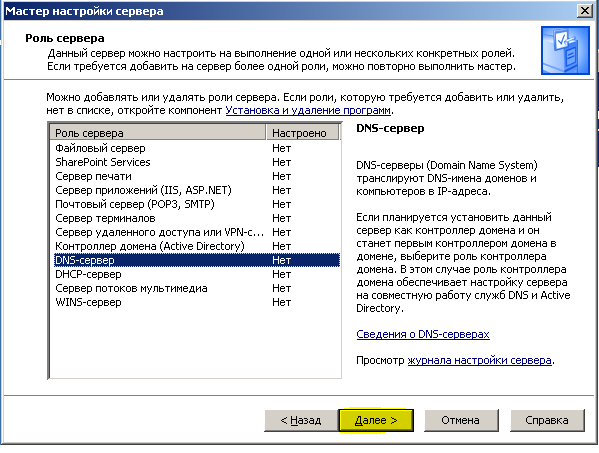Pick the Почтовый сервер (POP3, SMTP) role
Viewport: 599px width, 453px height.
[x=195, y=204]
